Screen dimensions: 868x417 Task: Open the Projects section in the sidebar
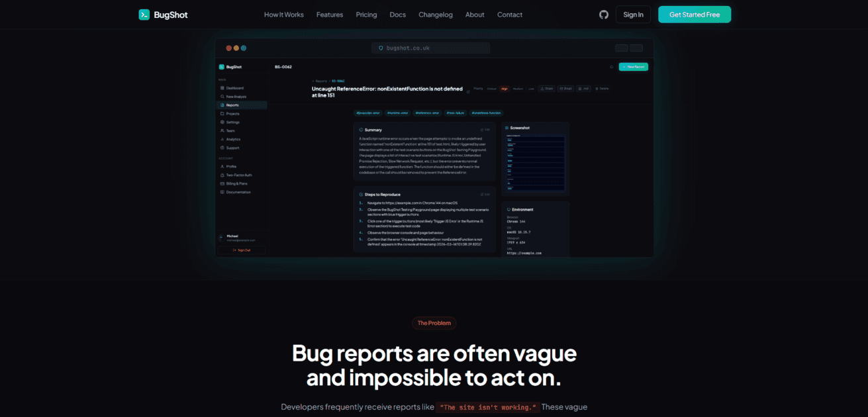(x=236, y=113)
